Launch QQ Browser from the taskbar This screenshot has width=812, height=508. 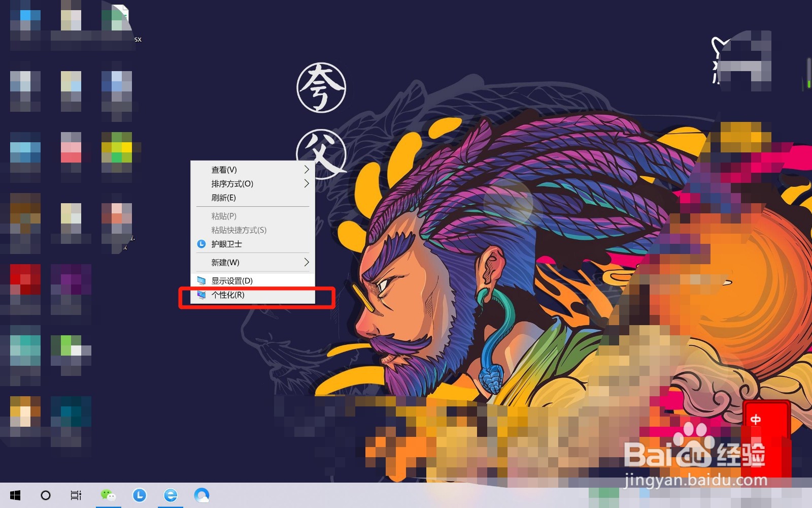pos(202,495)
